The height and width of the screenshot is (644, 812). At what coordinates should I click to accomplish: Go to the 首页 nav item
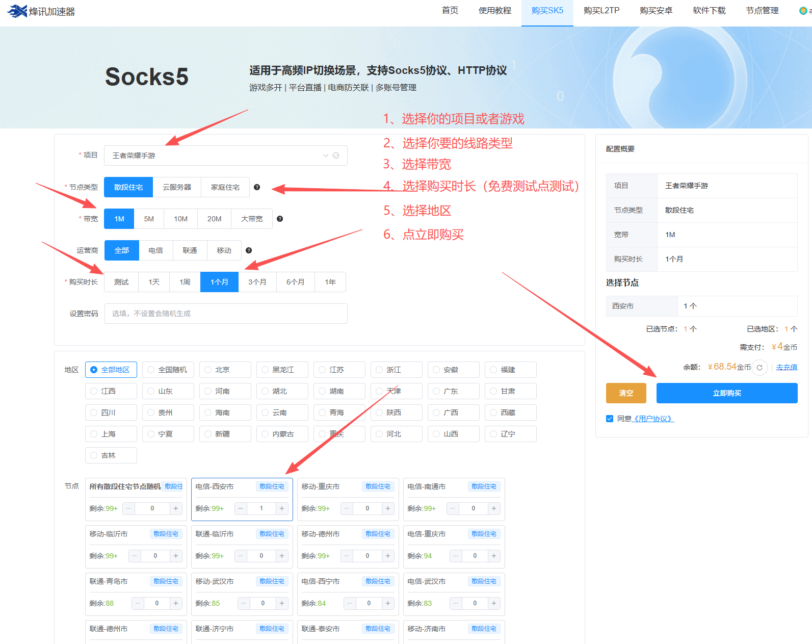(x=450, y=11)
